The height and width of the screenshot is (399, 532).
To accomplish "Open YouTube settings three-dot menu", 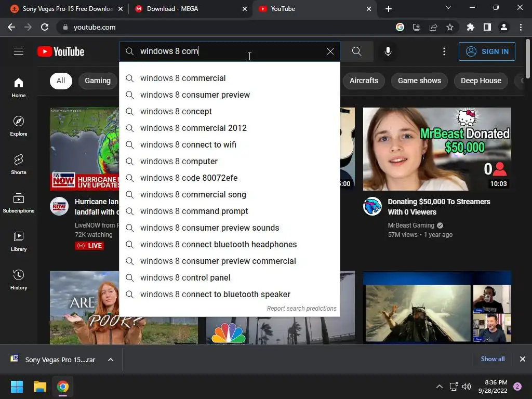I will [444, 51].
